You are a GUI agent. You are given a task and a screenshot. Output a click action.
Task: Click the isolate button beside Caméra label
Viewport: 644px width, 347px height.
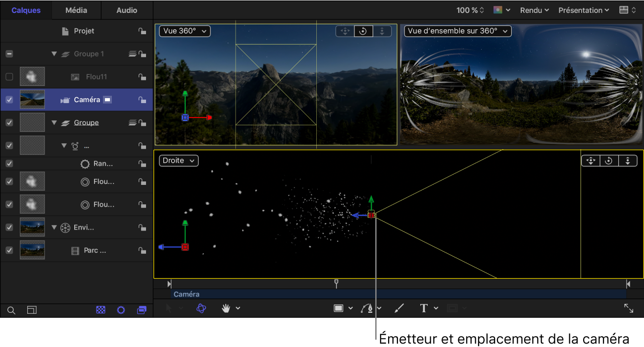pos(107,100)
